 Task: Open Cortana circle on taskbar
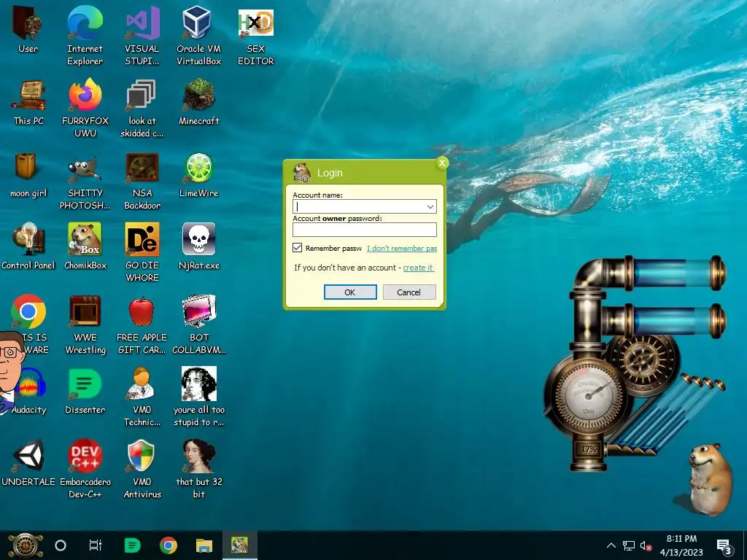coord(61,545)
